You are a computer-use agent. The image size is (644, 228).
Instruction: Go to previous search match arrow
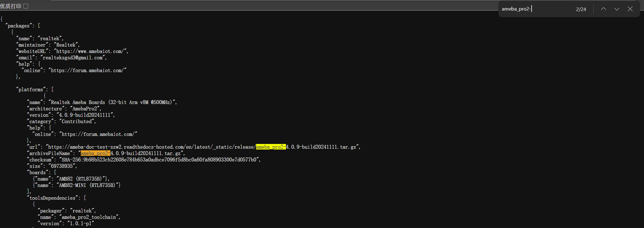click(604, 9)
